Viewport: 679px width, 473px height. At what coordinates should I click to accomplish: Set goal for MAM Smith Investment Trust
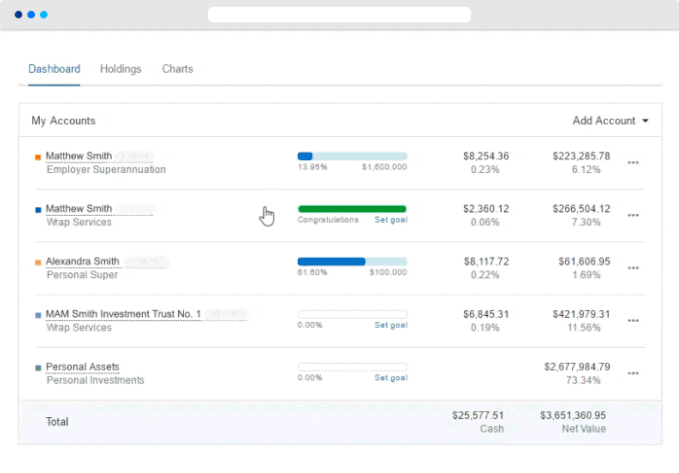(391, 325)
